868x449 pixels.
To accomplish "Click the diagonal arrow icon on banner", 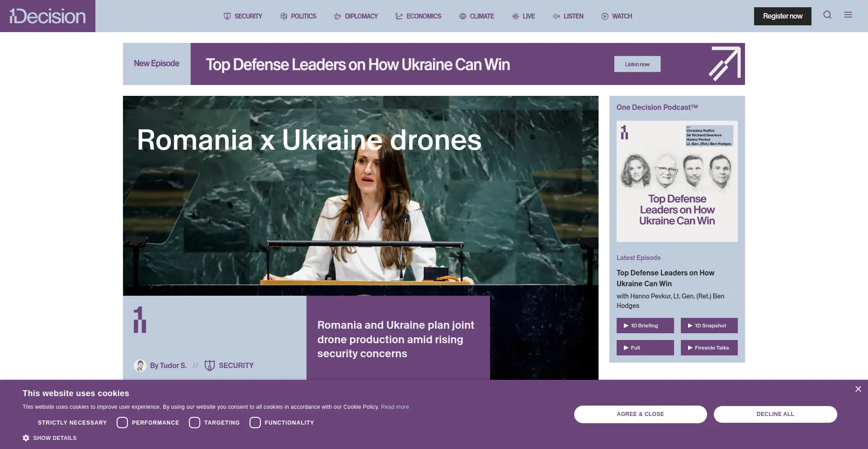I will coord(724,64).
